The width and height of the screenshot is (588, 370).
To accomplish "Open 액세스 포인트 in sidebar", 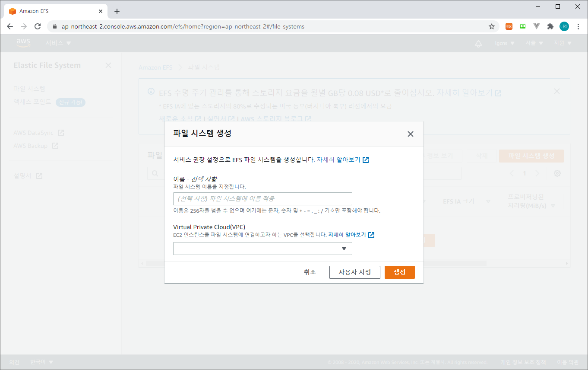I will [32, 102].
